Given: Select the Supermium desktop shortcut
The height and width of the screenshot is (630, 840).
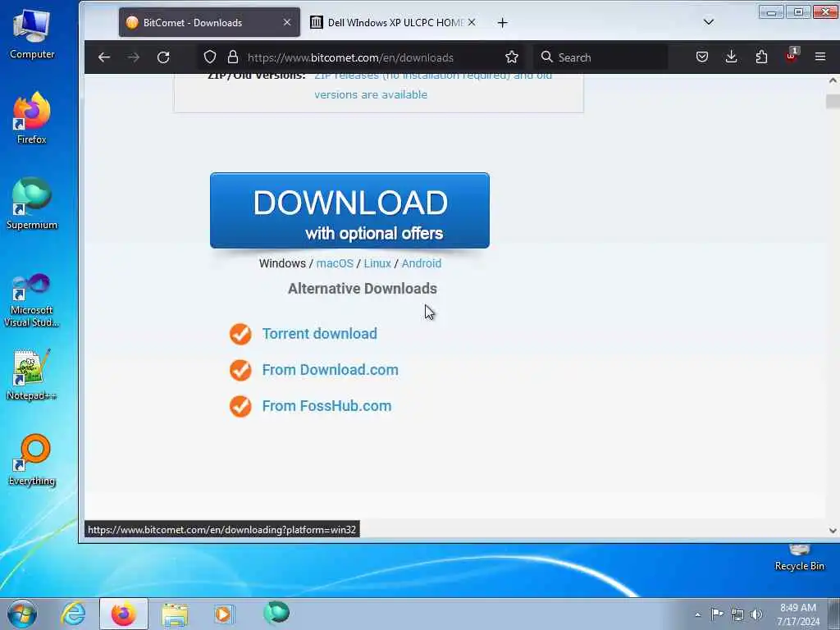Looking at the screenshot, I should 32,203.
